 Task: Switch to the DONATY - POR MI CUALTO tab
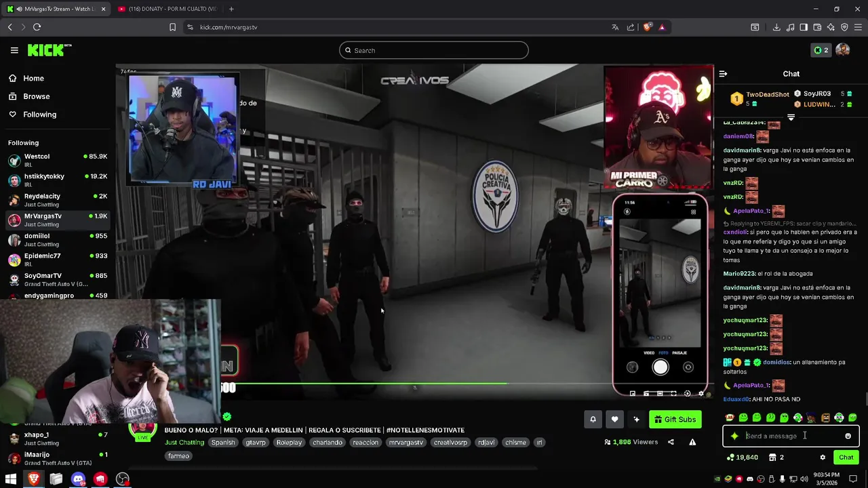click(x=167, y=9)
